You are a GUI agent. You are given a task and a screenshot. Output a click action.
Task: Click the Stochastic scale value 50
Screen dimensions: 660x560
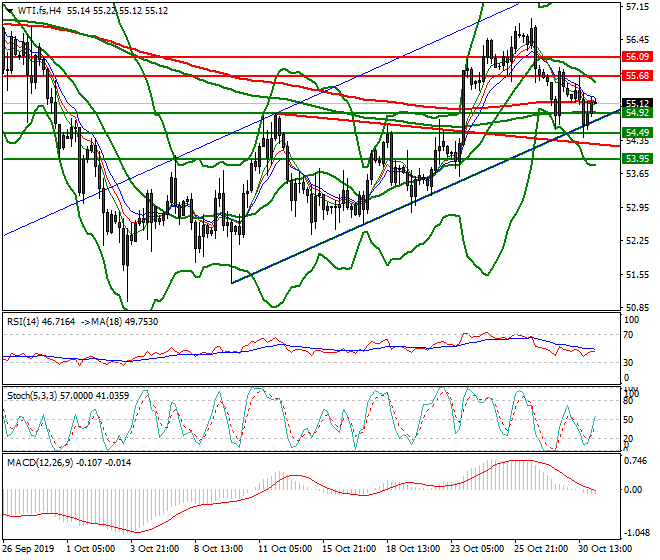[628, 420]
